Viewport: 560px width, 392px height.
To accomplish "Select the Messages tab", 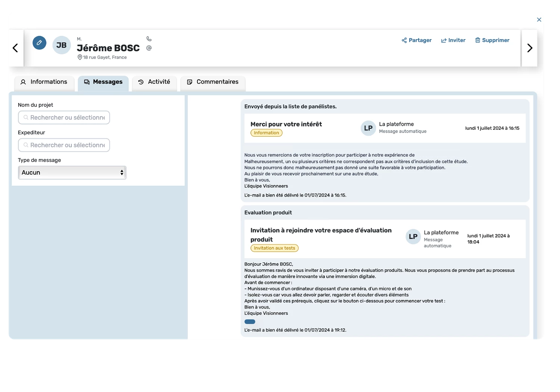I will point(103,82).
